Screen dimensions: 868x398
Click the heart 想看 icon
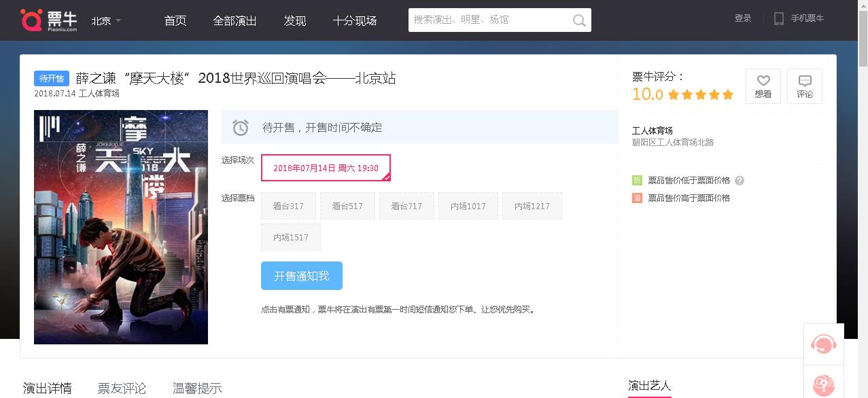pyautogui.click(x=763, y=81)
